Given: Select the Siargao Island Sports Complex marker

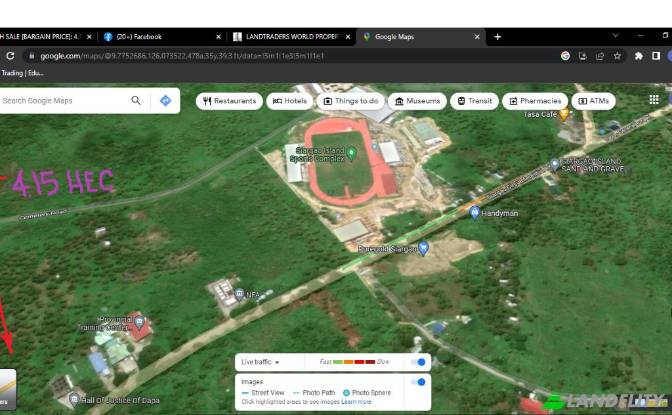Looking at the screenshot, I should [351, 152].
